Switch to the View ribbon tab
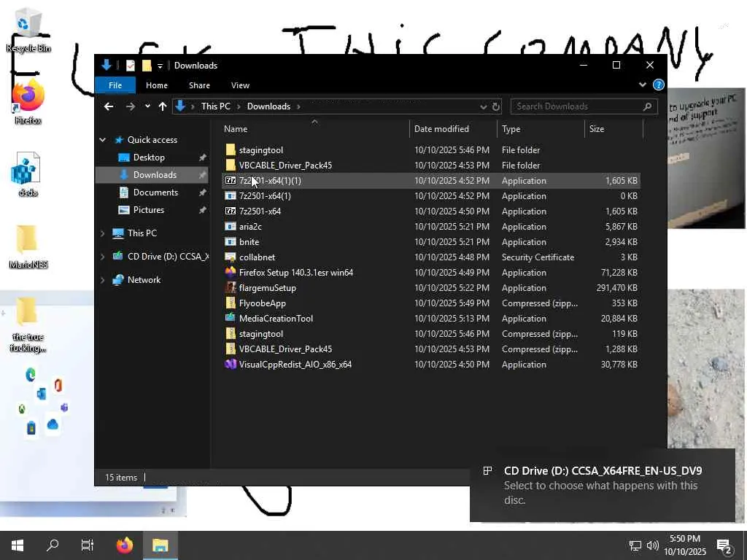The image size is (747, 560). 240,85
